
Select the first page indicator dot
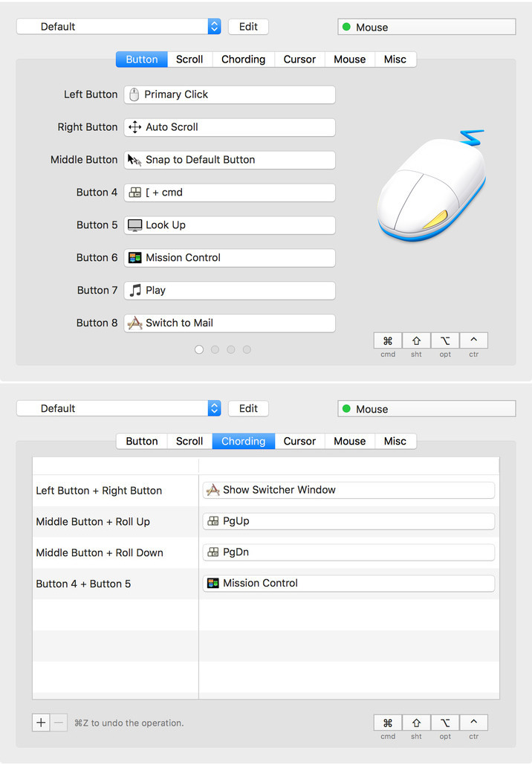(198, 349)
